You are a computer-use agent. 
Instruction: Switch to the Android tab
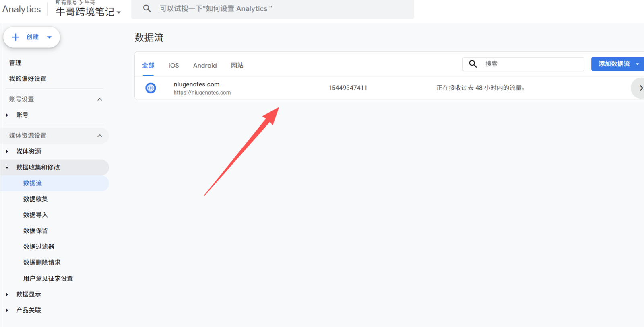205,65
